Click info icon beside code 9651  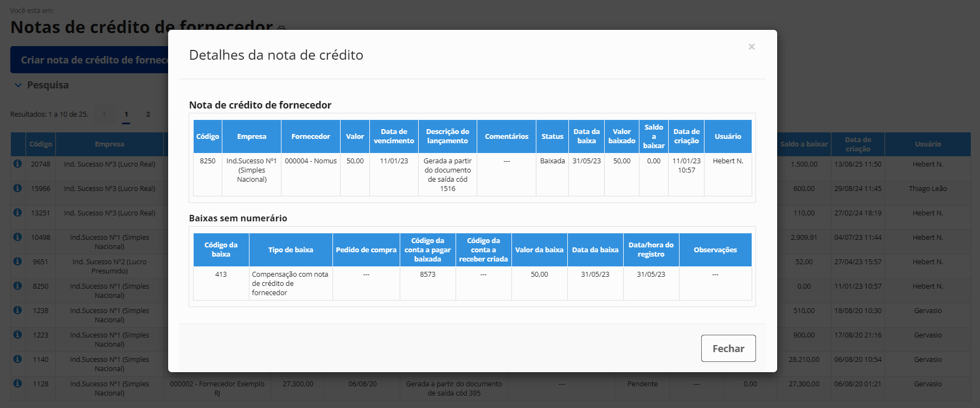coord(17,262)
